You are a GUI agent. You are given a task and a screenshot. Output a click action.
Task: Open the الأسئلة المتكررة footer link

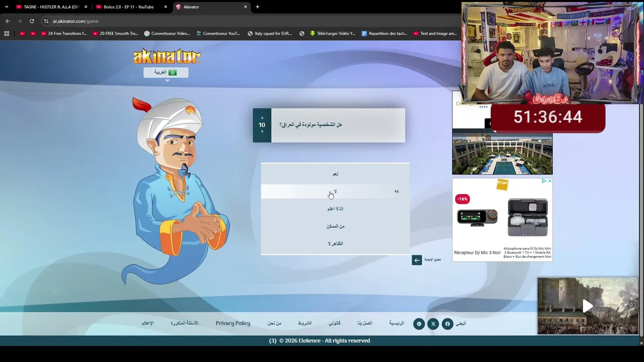(185, 323)
